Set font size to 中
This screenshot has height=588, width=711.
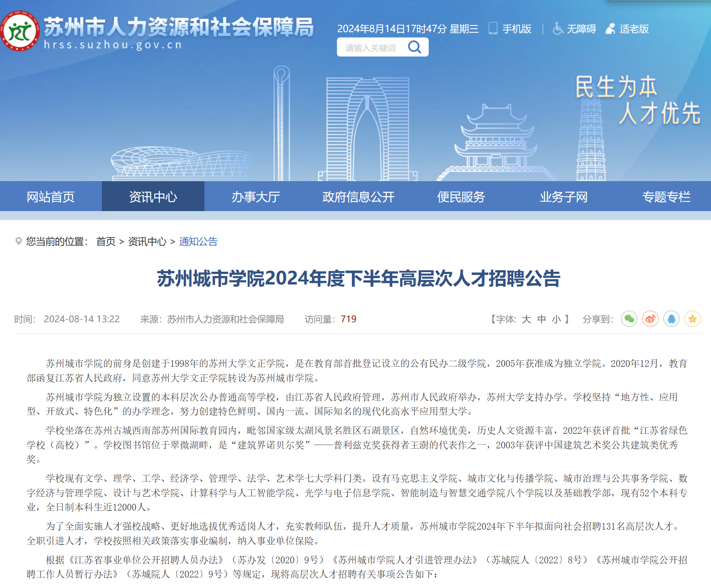pyautogui.click(x=541, y=319)
